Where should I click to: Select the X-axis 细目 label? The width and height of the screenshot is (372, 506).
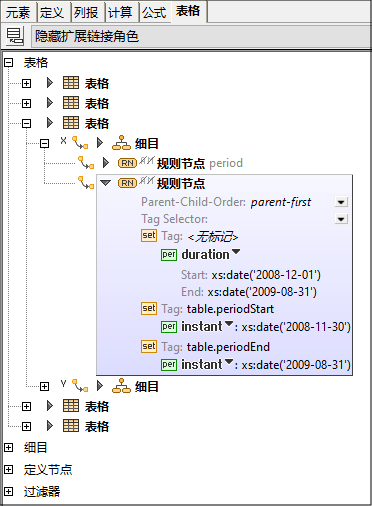(x=147, y=144)
